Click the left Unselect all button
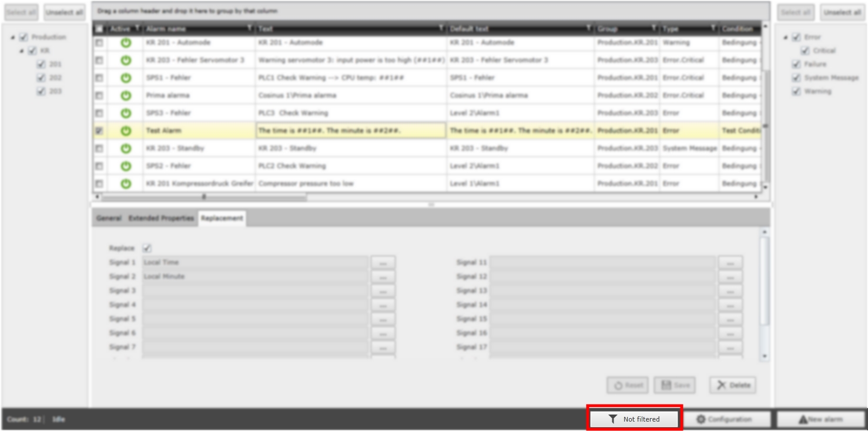This screenshot has width=868, height=431. click(x=65, y=12)
